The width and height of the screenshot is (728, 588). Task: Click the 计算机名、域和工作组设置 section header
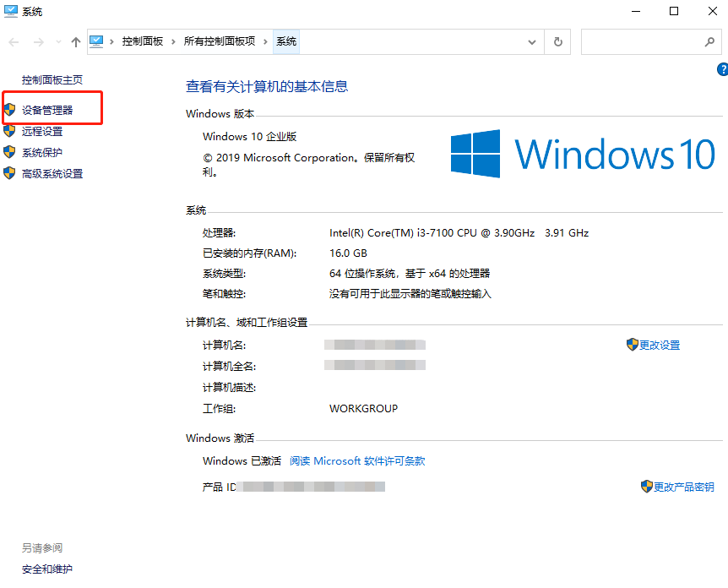tap(247, 323)
